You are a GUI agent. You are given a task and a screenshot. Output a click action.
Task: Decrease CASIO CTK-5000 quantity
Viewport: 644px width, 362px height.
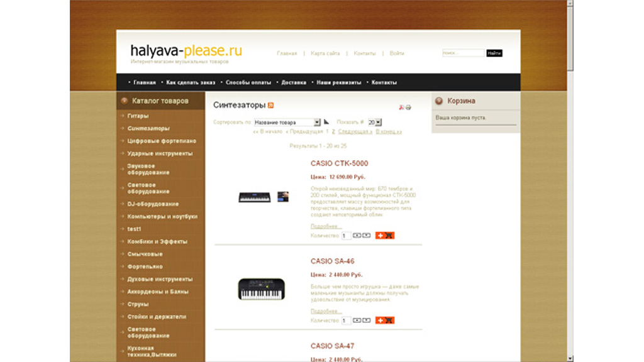click(367, 236)
